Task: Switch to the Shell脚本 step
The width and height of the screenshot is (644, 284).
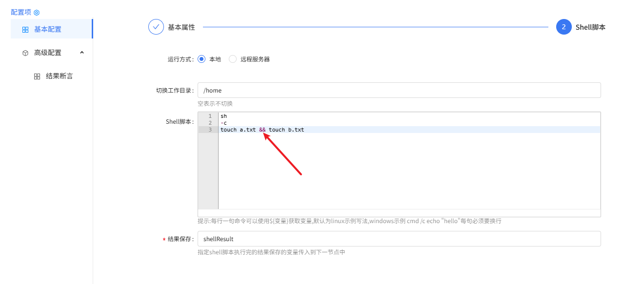Action: (590, 27)
